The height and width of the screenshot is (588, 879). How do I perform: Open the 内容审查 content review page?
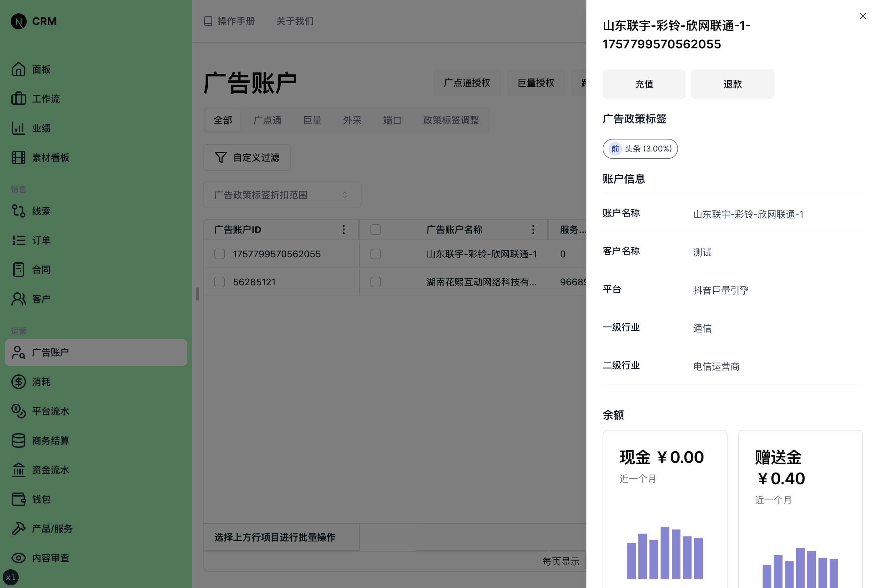click(x=50, y=558)
